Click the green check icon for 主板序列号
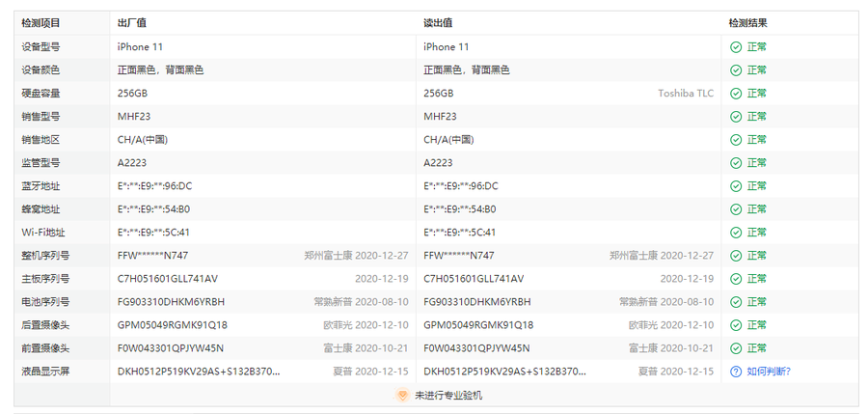Screen dimensions: 868x414 (x=736, y=279)
